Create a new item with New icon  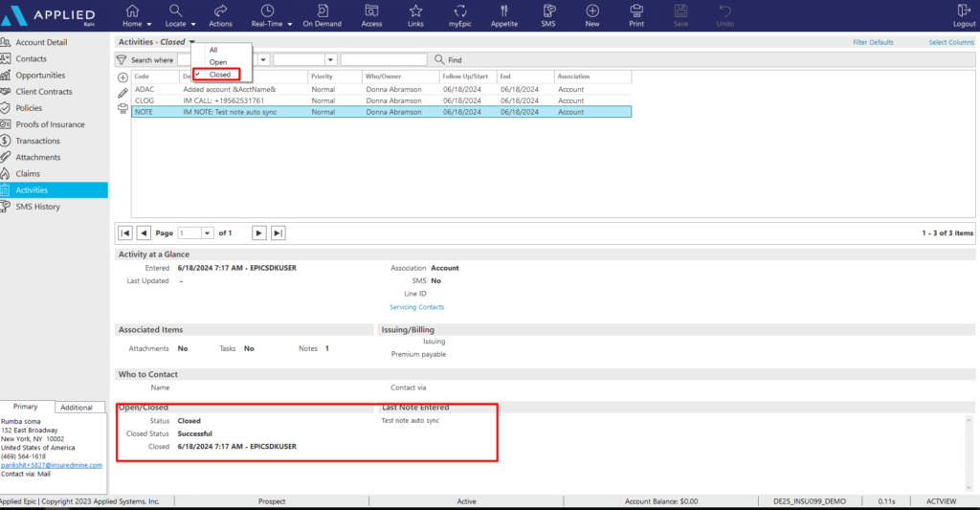pyautogui.click(x=591, y=11)
